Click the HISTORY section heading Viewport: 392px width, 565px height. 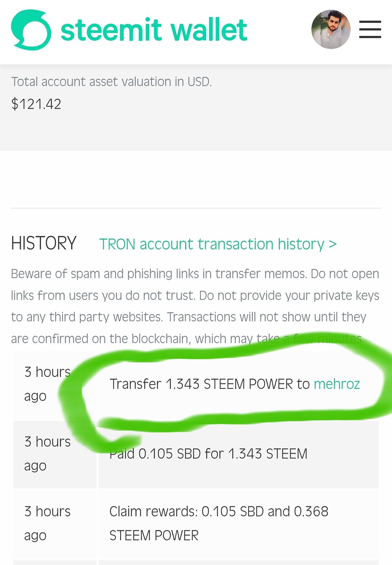click(44, 243)
